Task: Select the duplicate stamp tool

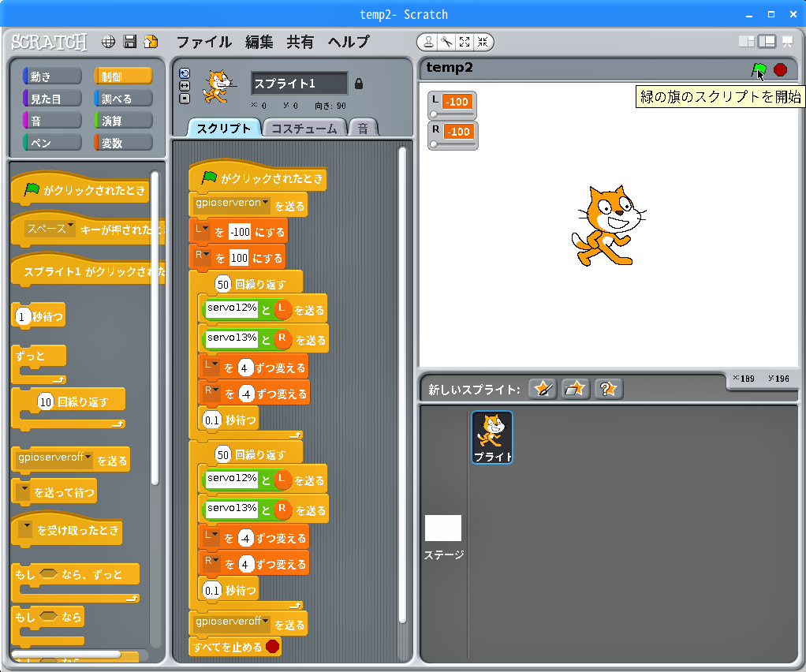Action: click(427, 42)
